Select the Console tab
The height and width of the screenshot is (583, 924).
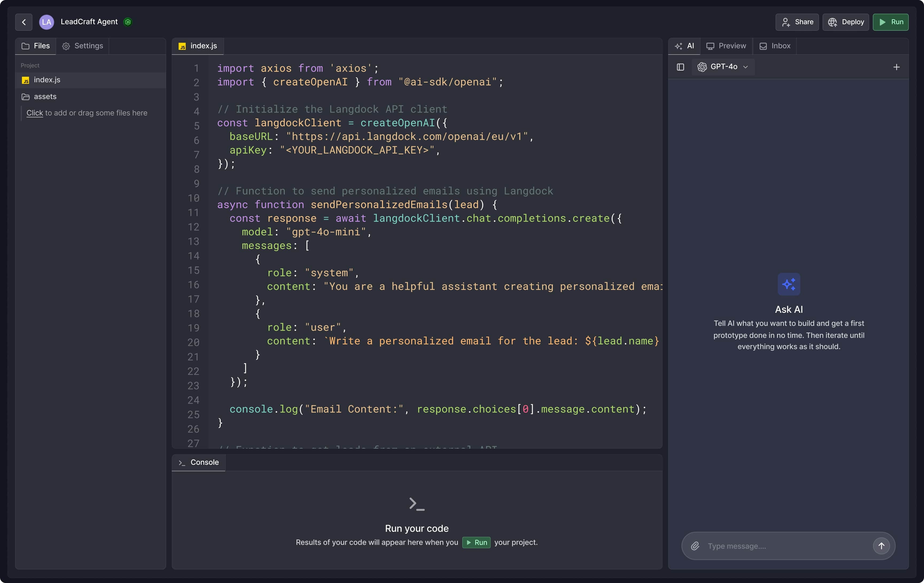pos(198,463)
